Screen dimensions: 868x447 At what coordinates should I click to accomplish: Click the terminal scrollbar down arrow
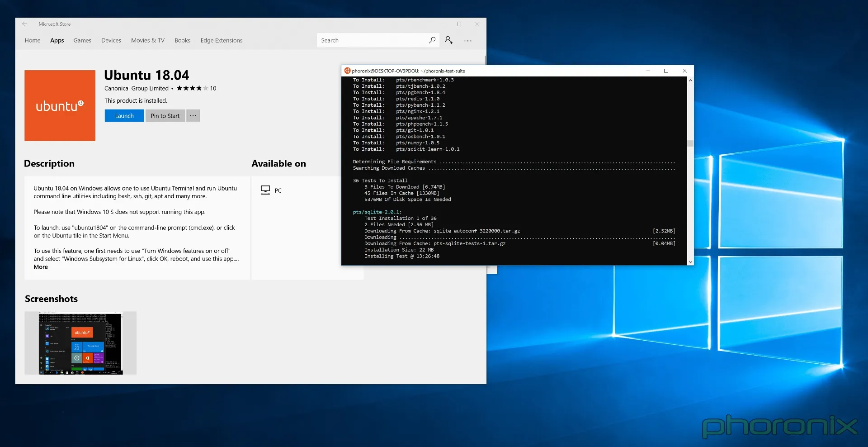[x=690, y=262]
